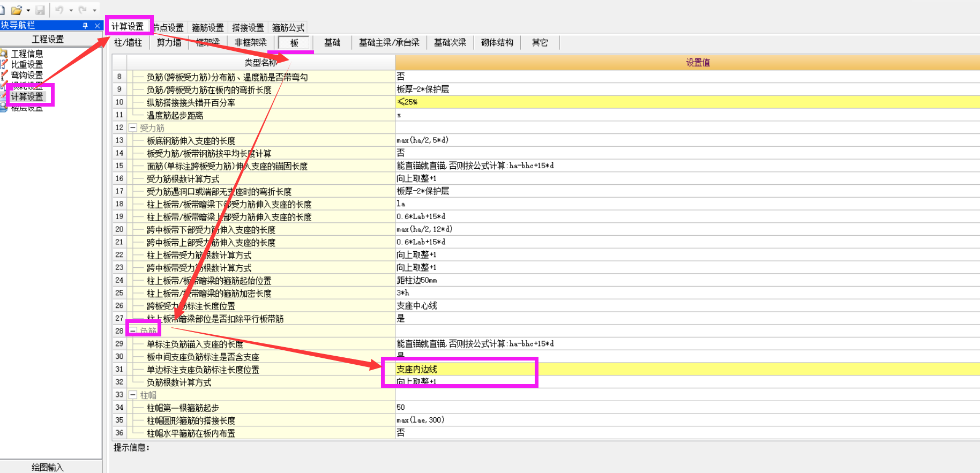Select the 其它 component button

(x=540, y=42)
